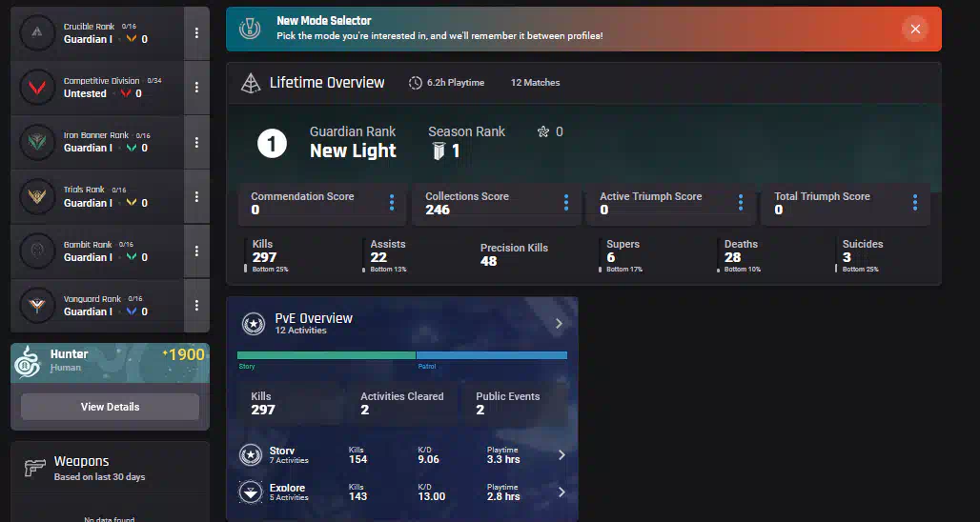Click the Weapons pistol icon

pos(35,468)
